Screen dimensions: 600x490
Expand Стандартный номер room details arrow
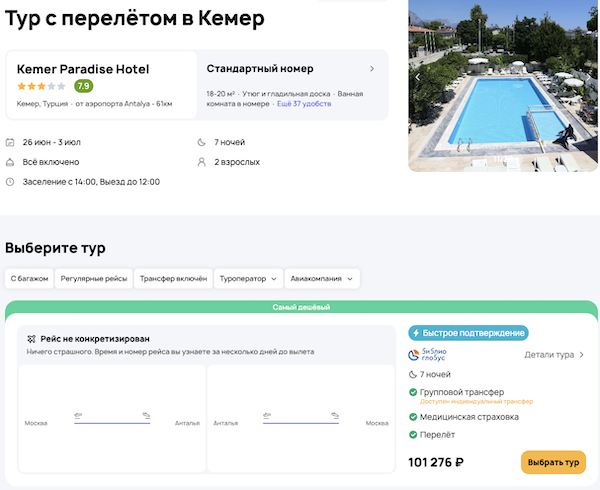[x=372, y=69]
